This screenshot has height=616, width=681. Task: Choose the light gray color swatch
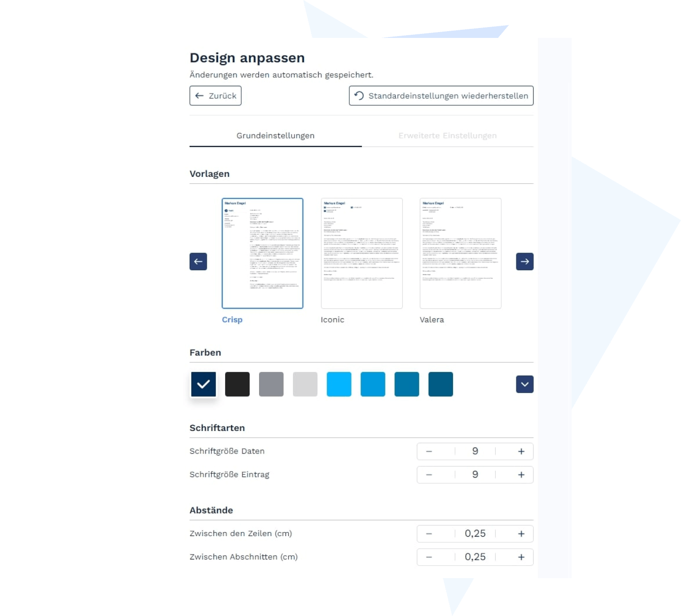[x=305, y=384]
